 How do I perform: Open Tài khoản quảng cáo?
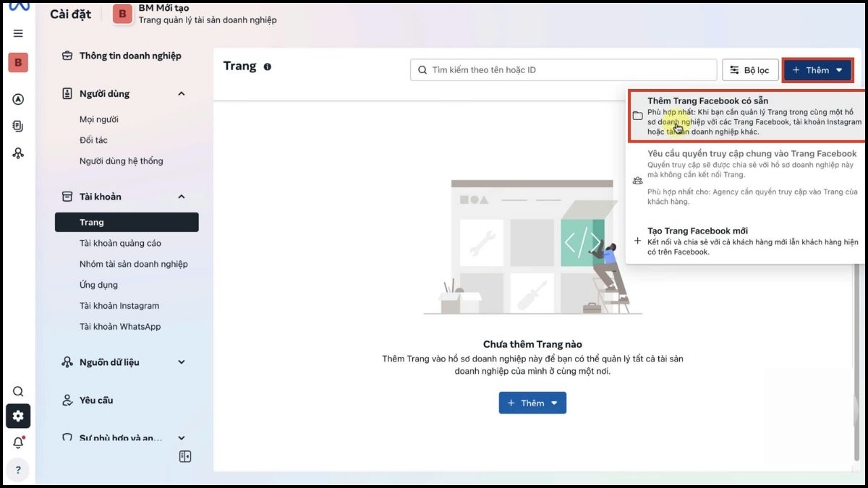coord(120,243)
